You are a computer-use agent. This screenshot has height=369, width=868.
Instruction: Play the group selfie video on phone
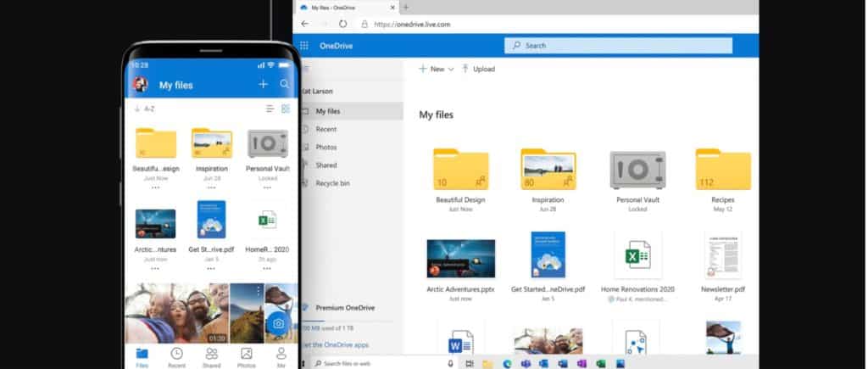[x=176, y=314]
